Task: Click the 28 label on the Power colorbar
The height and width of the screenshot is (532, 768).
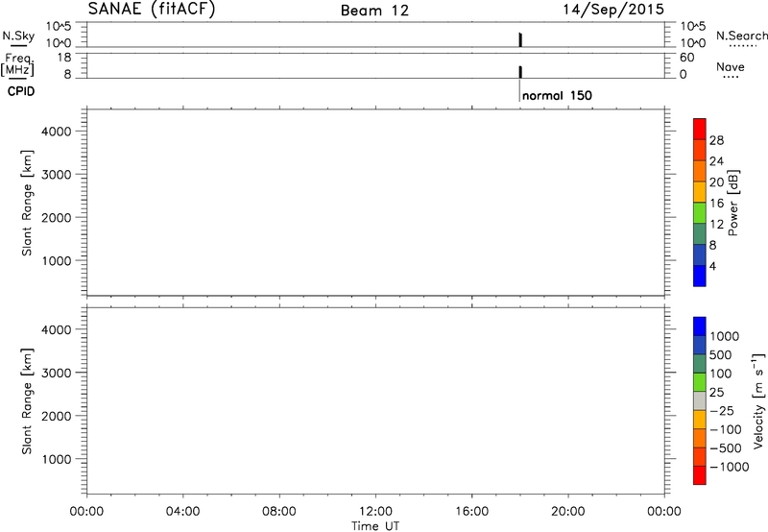Action: click(716, 140)
